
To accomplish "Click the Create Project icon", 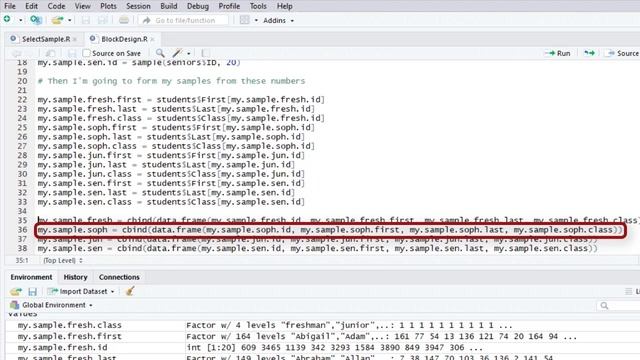I will pyautogui.click(x=36, y=20).
